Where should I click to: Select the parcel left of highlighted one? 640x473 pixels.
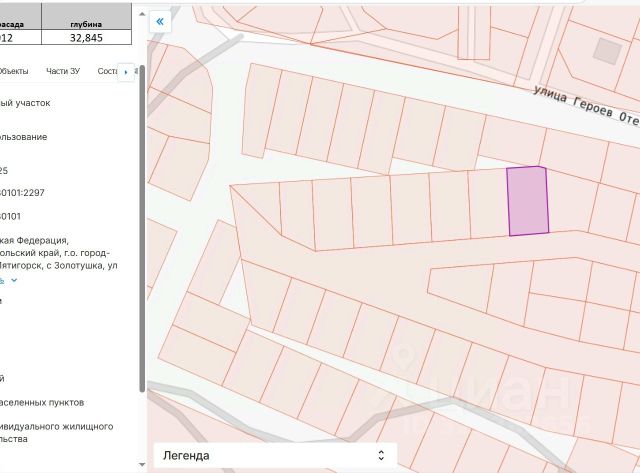pyautogui.click(x=488, y=205)
